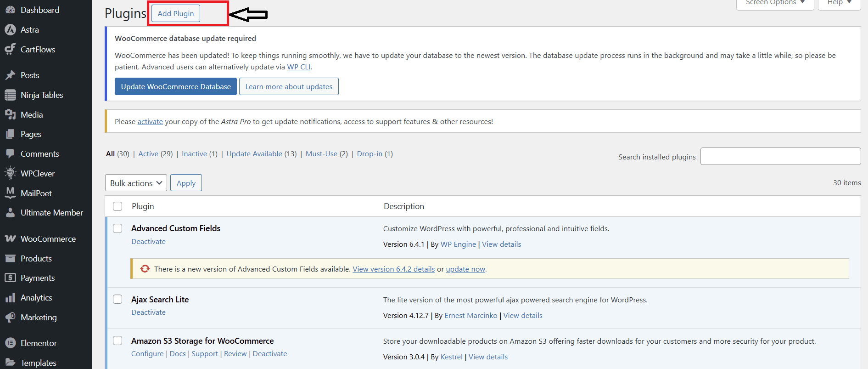
Task: Check the Ajax Search Lite checkbox
Action: (x=118, y=299)
